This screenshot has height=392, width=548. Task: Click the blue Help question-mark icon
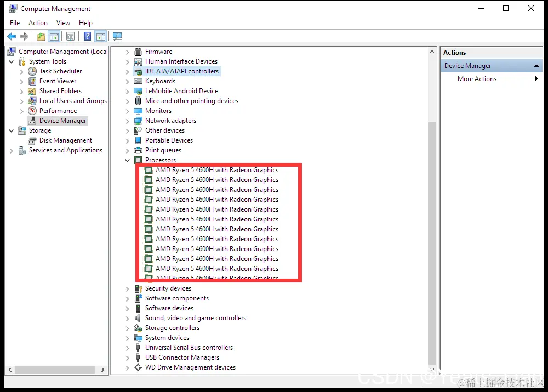pyautogui.click(x=87, y=36)
